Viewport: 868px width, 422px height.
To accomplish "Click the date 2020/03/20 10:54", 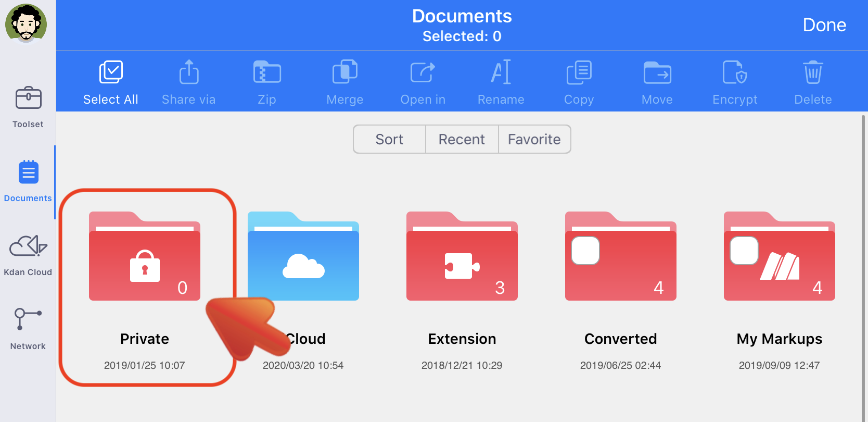I will pyautogui.click(x=303, y=365).
